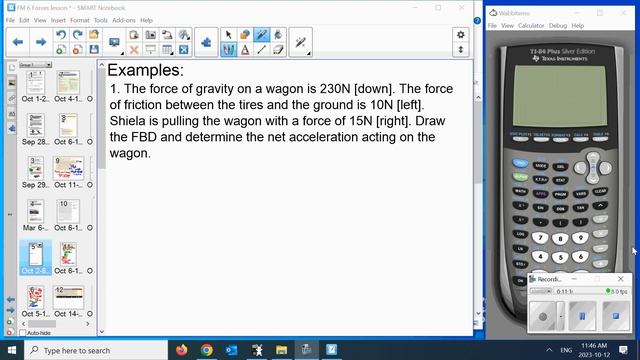Click Windows search box
The image size is (640, 360).
click(x=96, y=350)
